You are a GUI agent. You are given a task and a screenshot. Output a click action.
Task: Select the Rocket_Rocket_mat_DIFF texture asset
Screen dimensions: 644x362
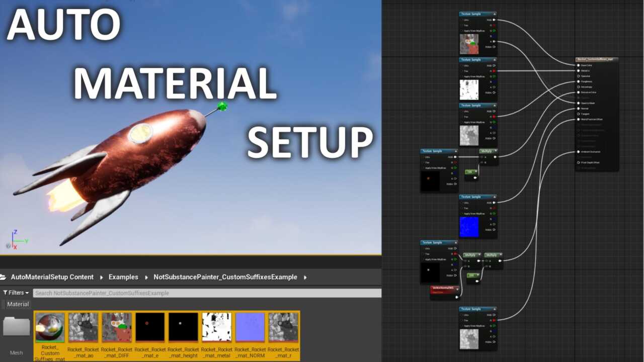tap(117, 327)
